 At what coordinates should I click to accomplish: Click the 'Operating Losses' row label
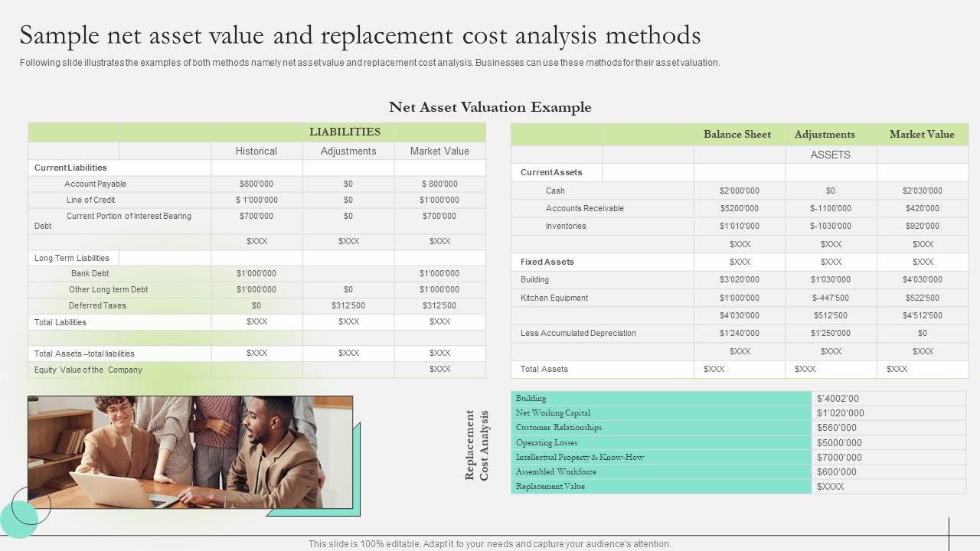tap(547, 443)
